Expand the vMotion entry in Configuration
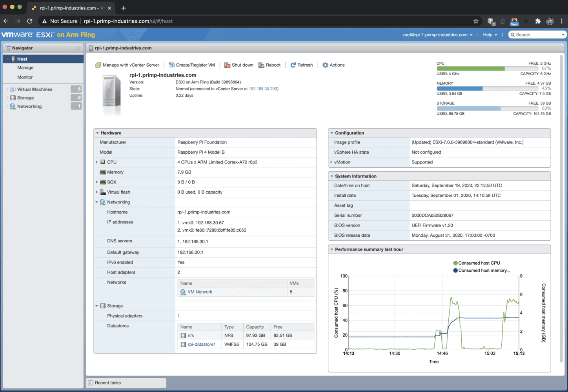 tap(331, 162)
